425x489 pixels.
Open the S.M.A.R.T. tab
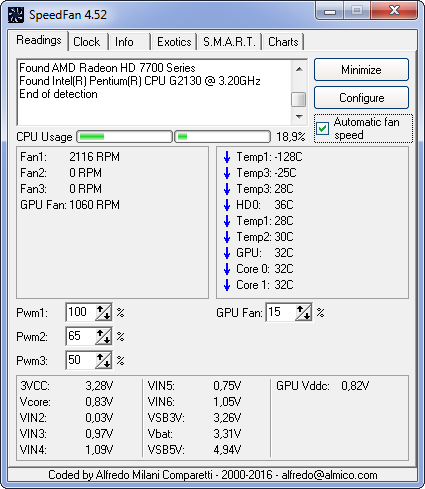click(229, 42)
